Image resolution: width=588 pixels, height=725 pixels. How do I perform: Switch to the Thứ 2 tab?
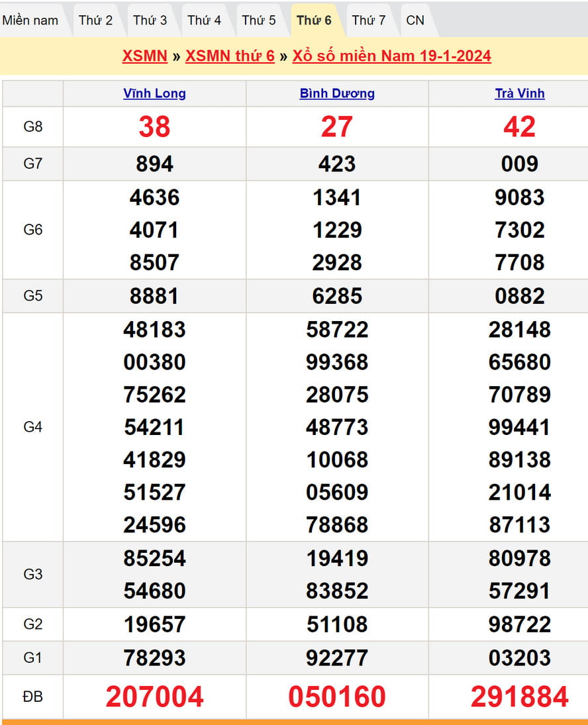coord(95,20)
